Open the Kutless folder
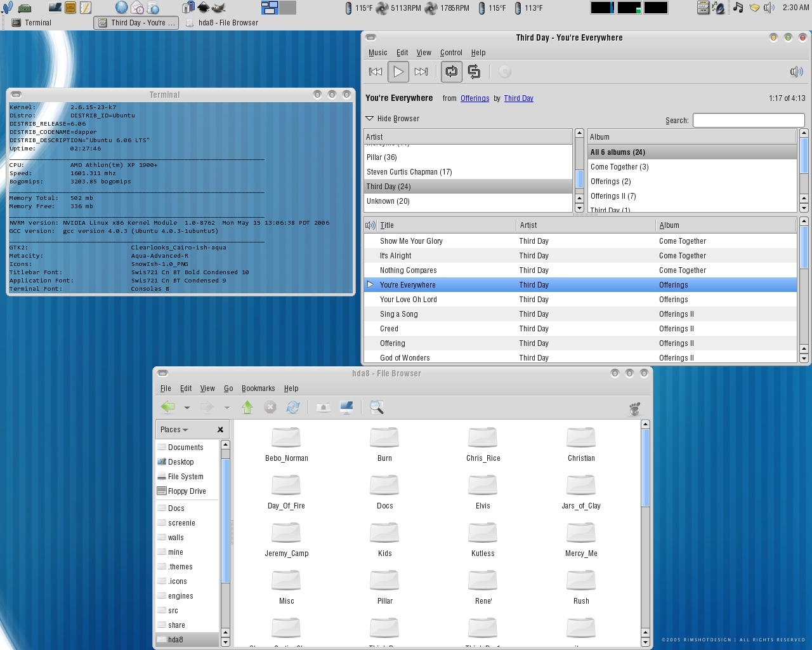 483,540
